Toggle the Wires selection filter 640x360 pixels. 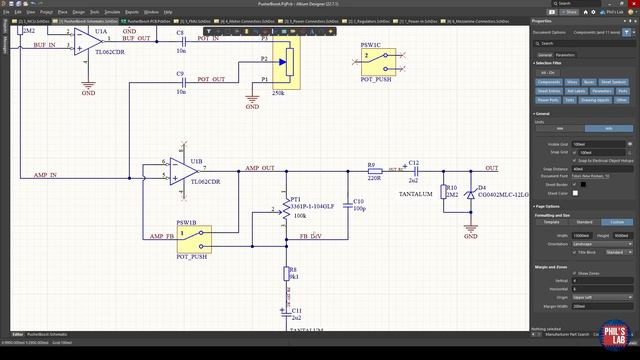tap(572, 82)
